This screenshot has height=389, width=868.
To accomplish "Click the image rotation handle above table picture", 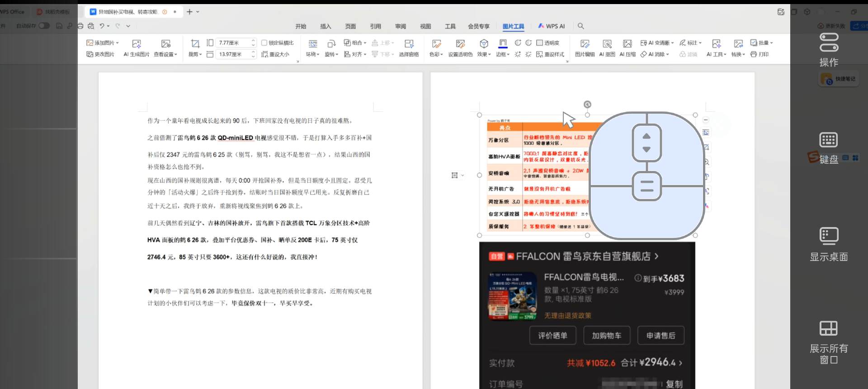I will click(x=587, y=104).
